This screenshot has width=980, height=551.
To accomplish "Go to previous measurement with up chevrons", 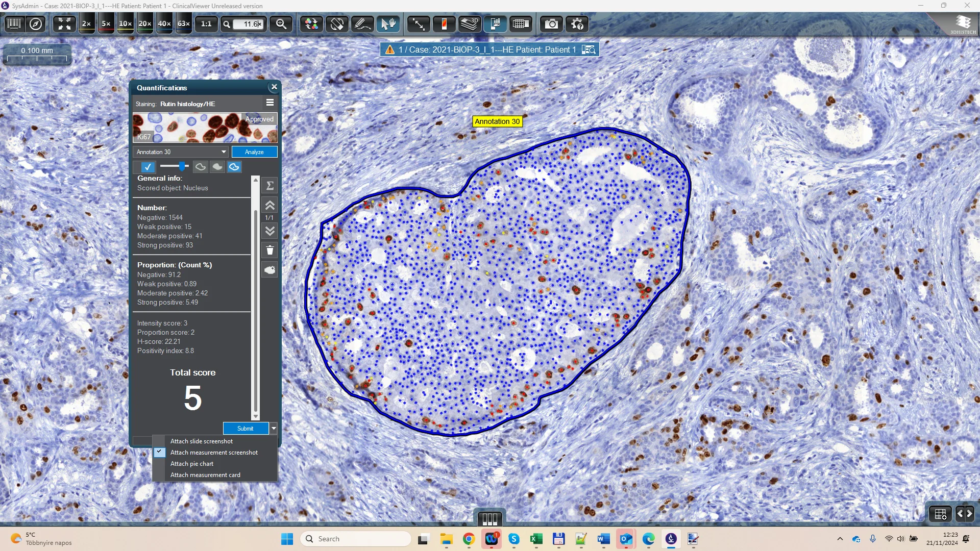I will (x=270, y=205).
